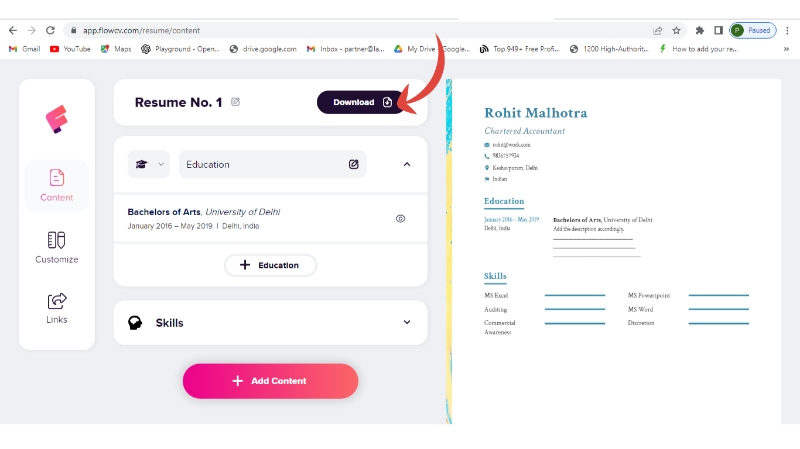Toggle visibility of Bachelors of Arts entry
Screen dimensions: 800x449
[400, 218]
